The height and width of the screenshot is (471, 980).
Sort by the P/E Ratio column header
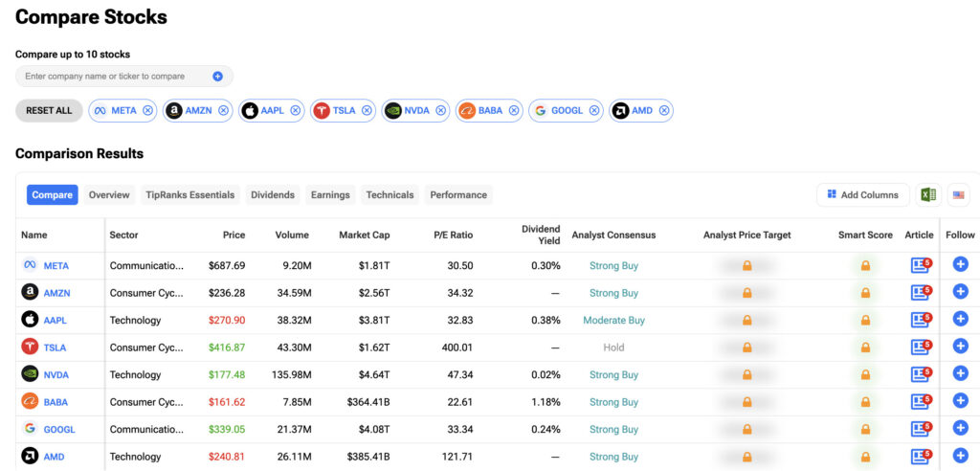454,235
